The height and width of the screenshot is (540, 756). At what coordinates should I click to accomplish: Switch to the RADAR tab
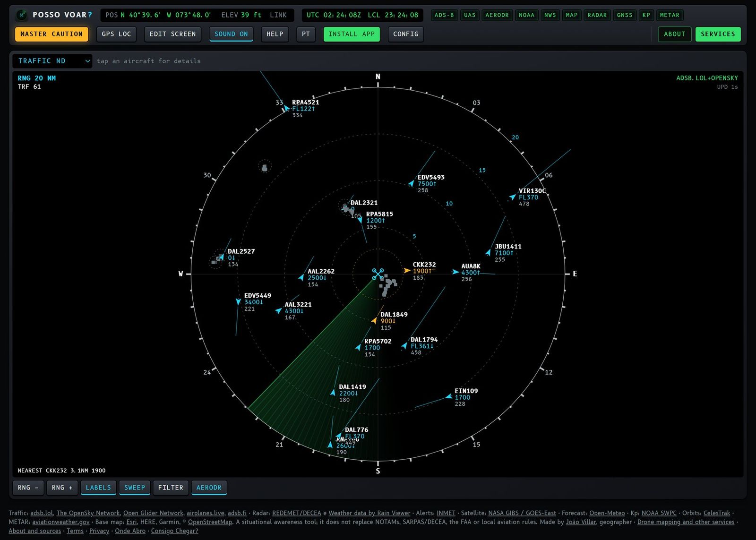pyautogui.click(x=597, y=15)
